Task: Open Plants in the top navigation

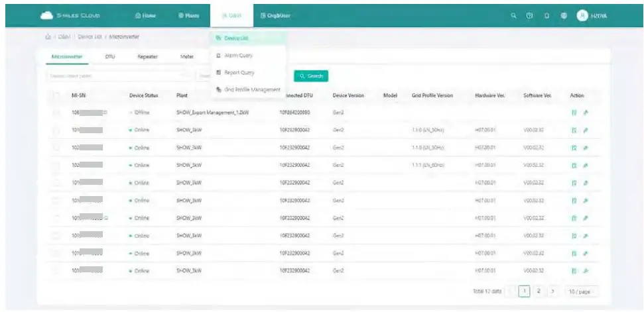Action: coord(188,16)
